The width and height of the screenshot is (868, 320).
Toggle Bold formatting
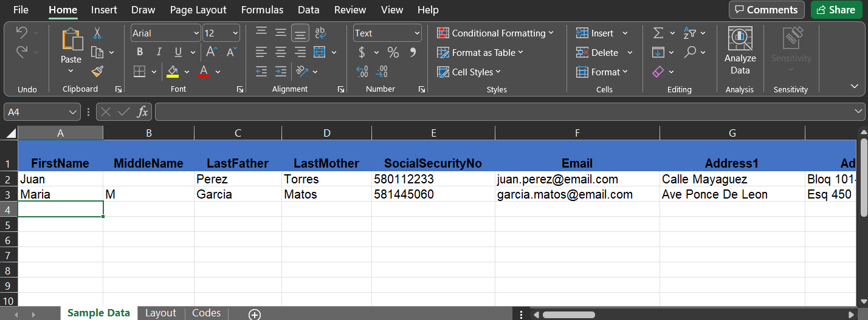pyautogui.click(x=140, y=52)
